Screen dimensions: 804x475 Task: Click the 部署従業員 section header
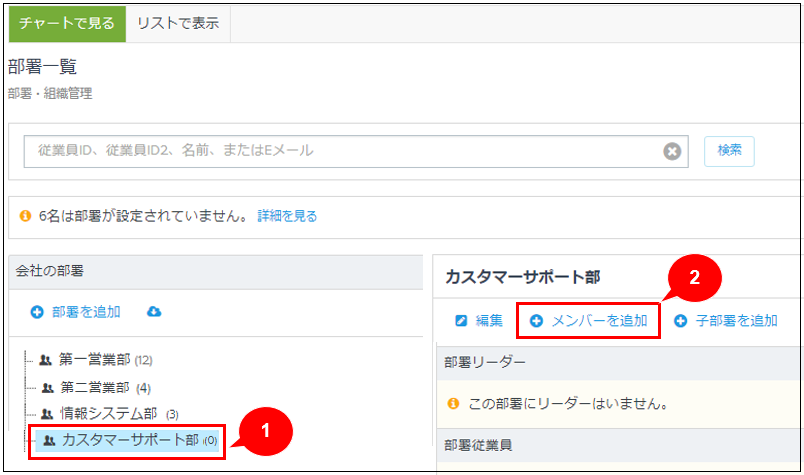pyautogui.click(x=478, y=445)
